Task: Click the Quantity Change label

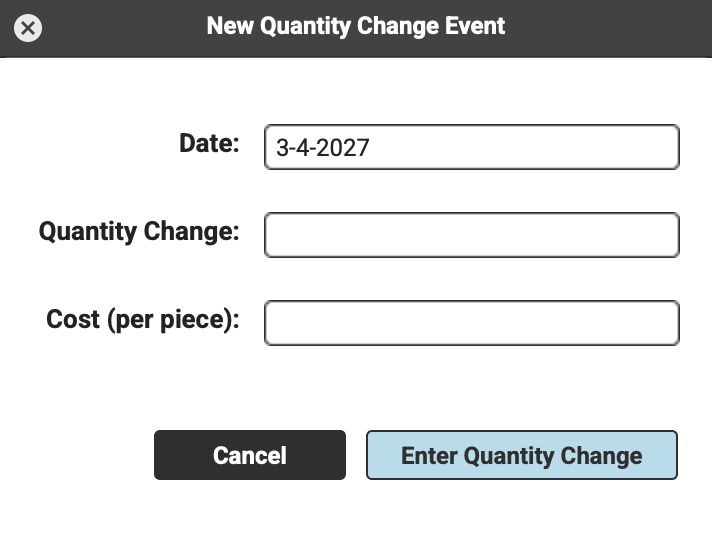Action: pyautogui.click(x=139, y=231)
